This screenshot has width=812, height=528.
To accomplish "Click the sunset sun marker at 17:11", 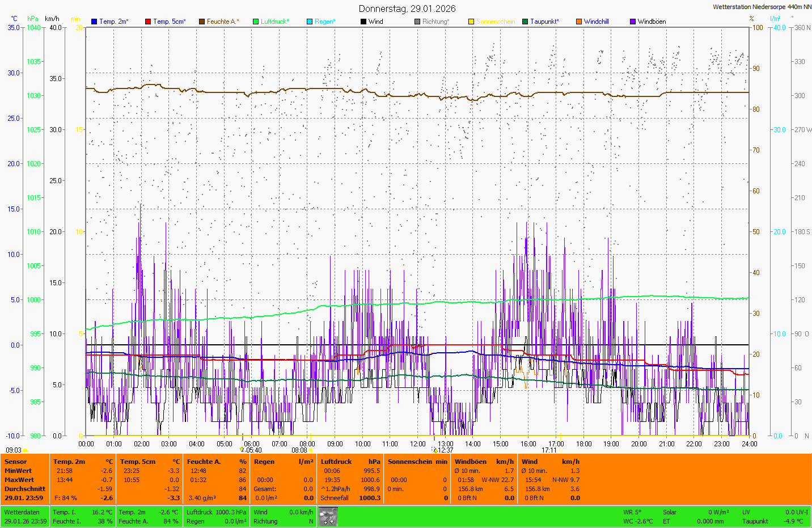I will point(560,450).
